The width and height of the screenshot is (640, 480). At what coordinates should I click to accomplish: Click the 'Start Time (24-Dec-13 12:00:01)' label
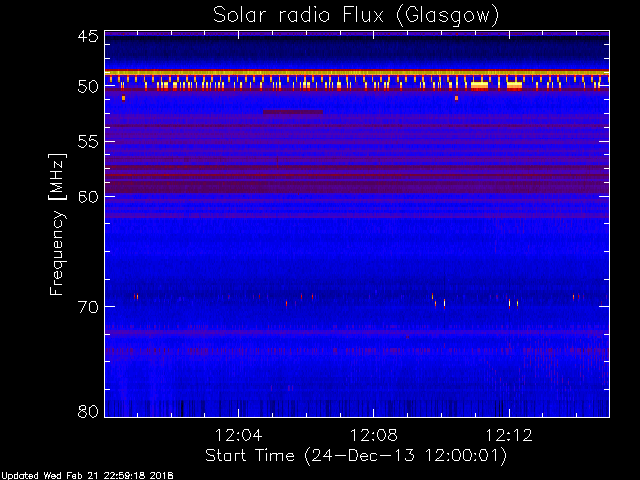(x=356, y=456)
